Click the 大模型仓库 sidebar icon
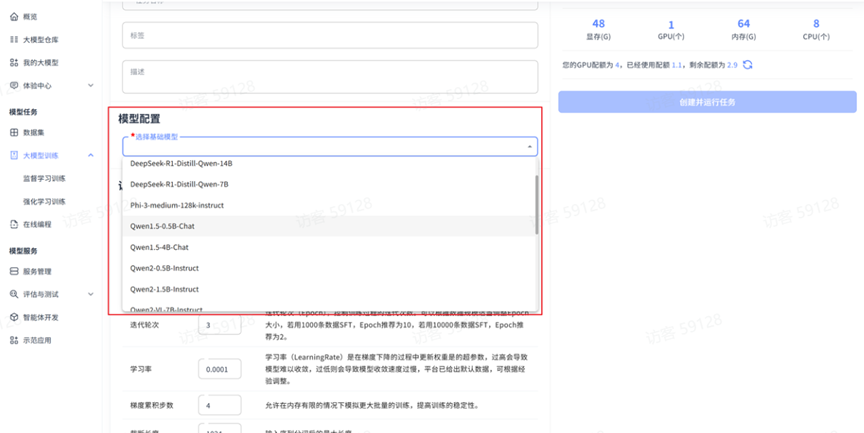The height and width of the screenshot is (433, 864). pyautogui.click(x=14, y=40)
